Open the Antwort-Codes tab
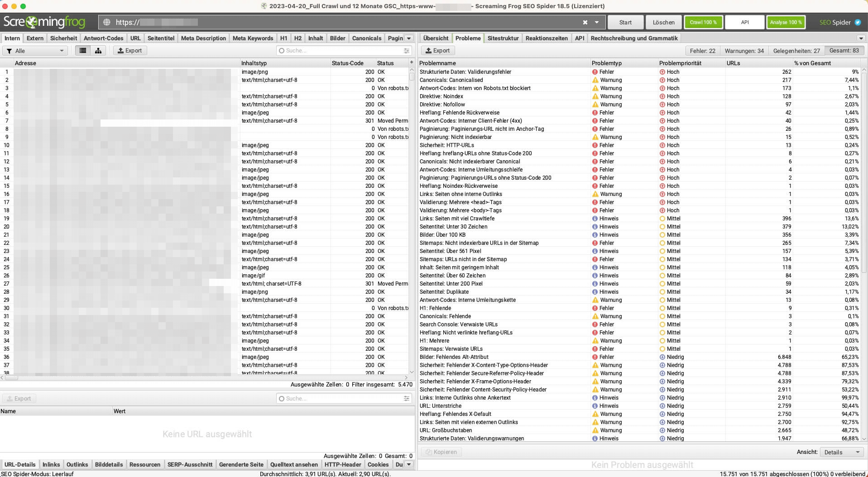 click(103, 38)
